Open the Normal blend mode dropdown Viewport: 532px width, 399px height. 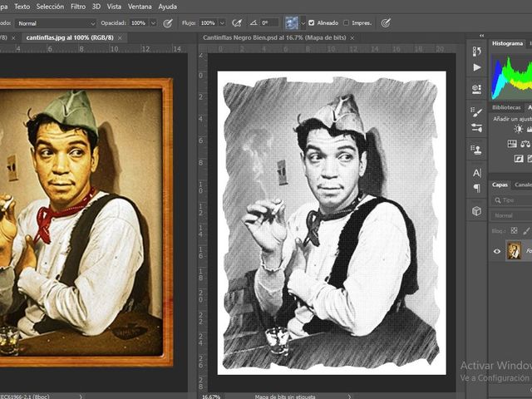[55, 23]
